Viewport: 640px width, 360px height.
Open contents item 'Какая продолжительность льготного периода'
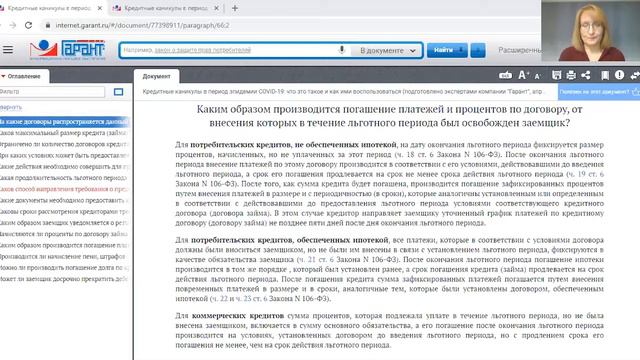(64, 178)
